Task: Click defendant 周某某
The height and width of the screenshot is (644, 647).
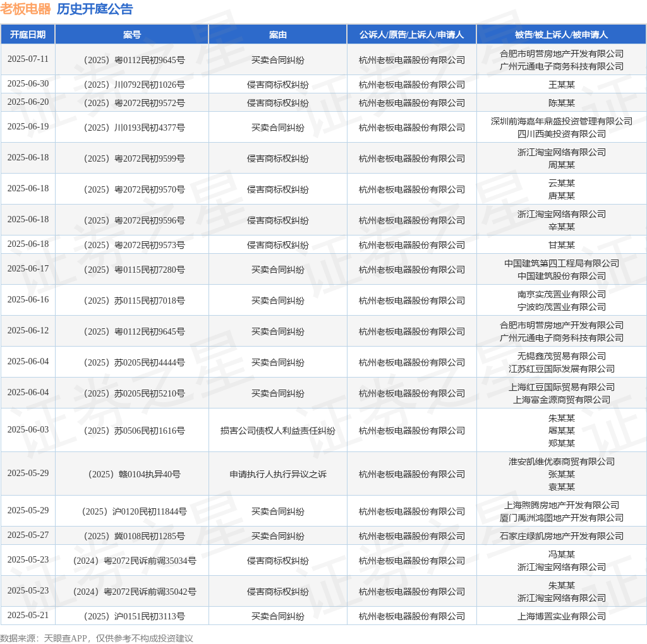Action: [562, 165]
